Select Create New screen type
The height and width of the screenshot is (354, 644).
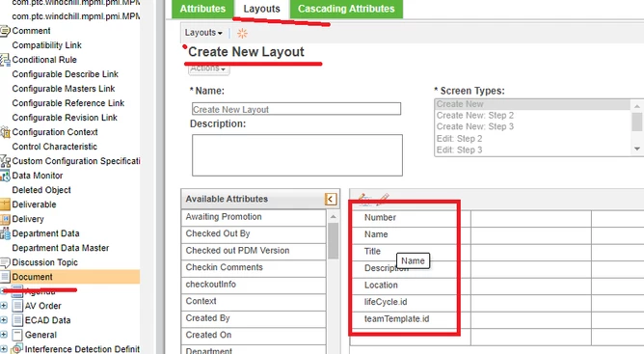[533, 104]
